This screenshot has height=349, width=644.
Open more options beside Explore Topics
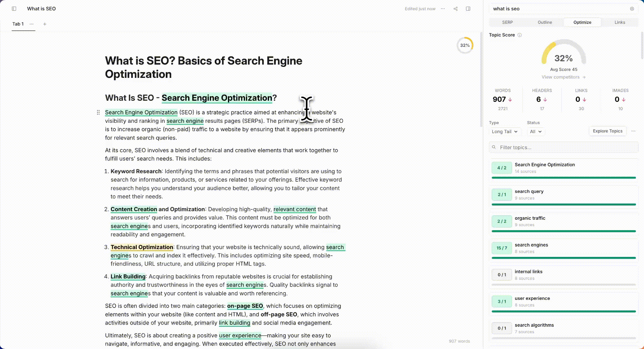tap(634, 131)
